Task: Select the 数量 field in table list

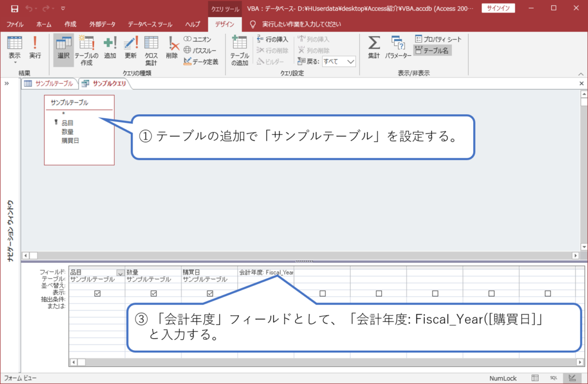Action: pyautogui.click(x=68, y=131)
